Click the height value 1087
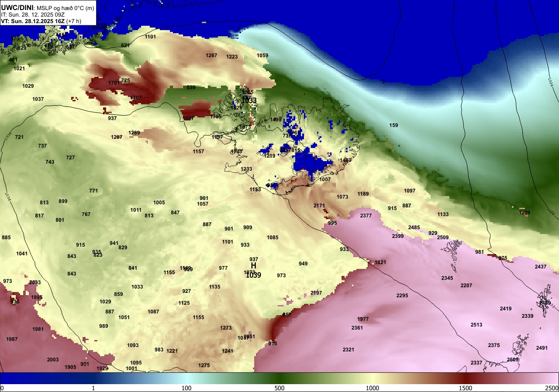Image resolution: width=559 pixels, height=392 pixels. 153,312
